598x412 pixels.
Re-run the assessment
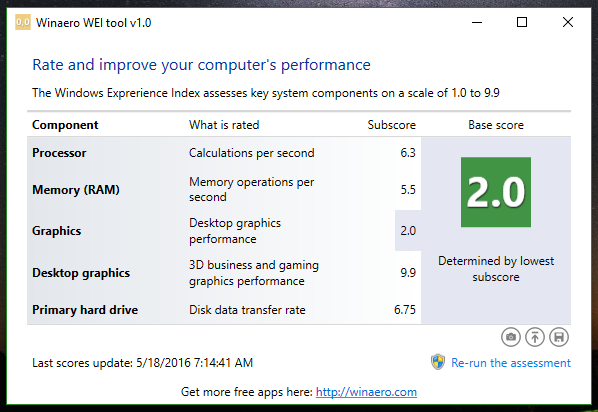point(511,363)
